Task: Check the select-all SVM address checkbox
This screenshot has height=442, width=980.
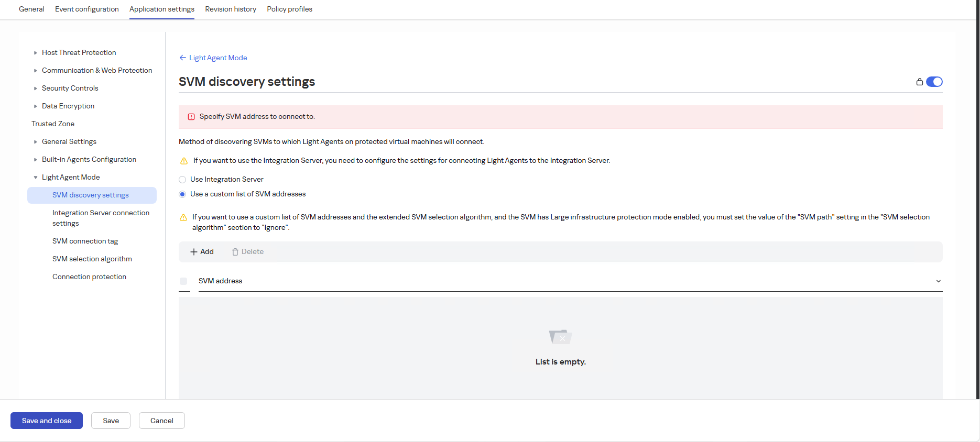Action: tap(183, 281)
